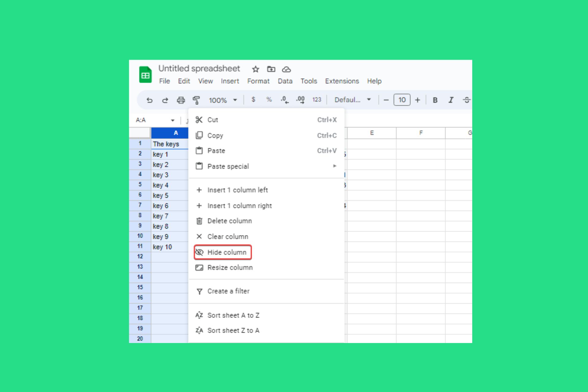Screen dimensions: 588x392
Task: Decrease font size with minus button
Action: tap(386, 100)
